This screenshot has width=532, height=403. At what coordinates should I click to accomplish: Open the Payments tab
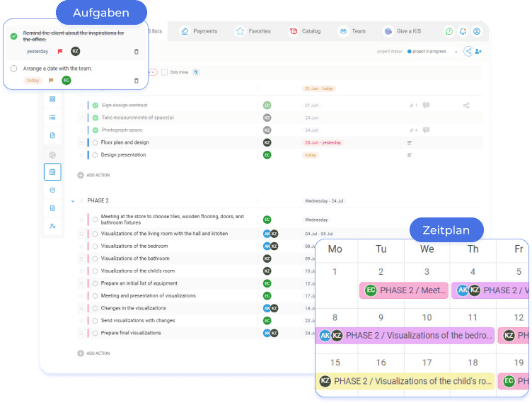pyautogui.click(x=199, y=31)
